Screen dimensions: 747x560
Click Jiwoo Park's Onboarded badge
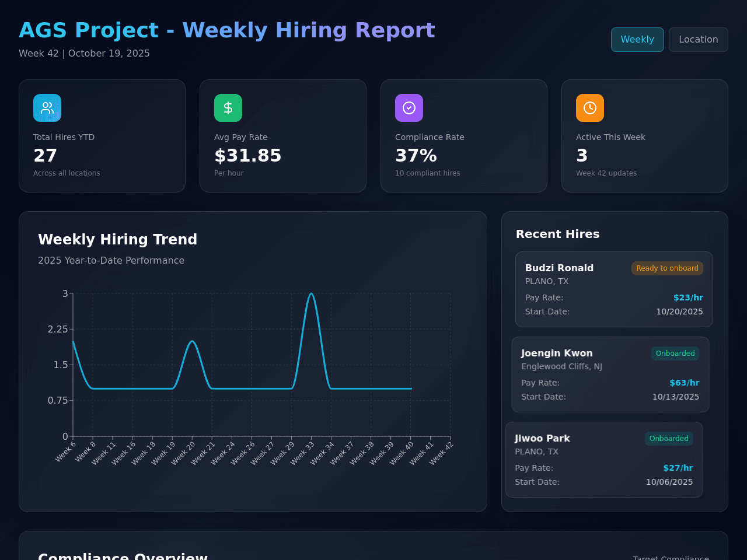point(669,439)
